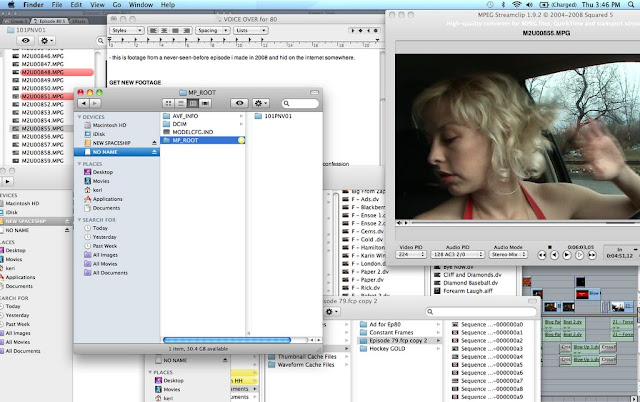This screenshot has height=402, width=640.
Task: Select the AVF_INFO folder
Action: 203,116
